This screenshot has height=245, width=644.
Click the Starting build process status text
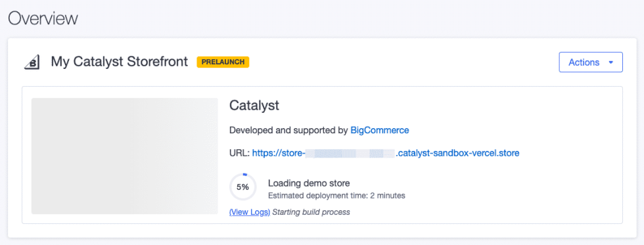click(x=311, y=212)
